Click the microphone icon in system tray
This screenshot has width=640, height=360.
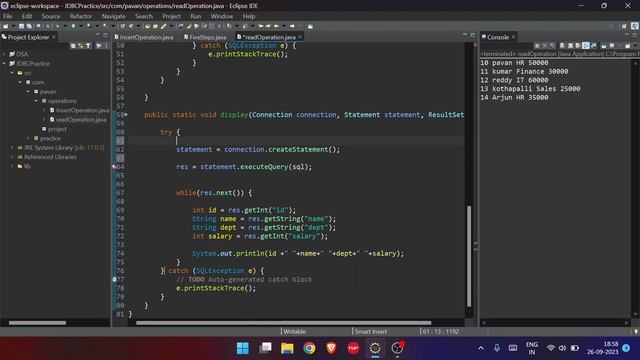pyautogui.click(x=497, y=348)
